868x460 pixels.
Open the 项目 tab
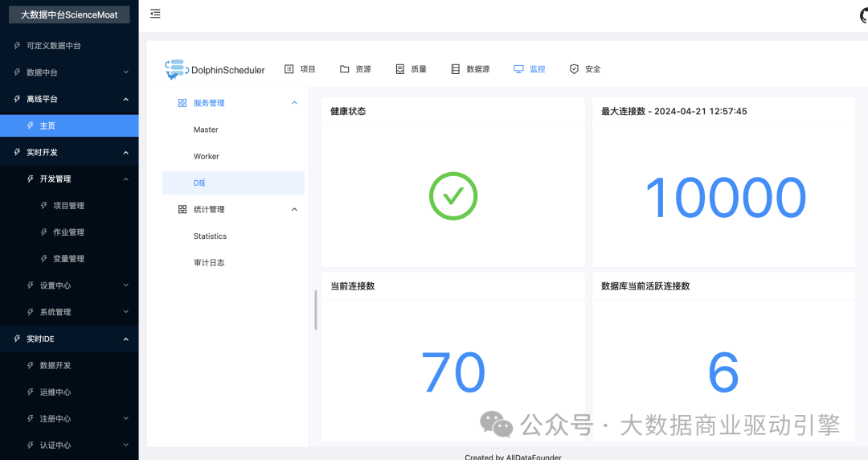click(301, 69)
